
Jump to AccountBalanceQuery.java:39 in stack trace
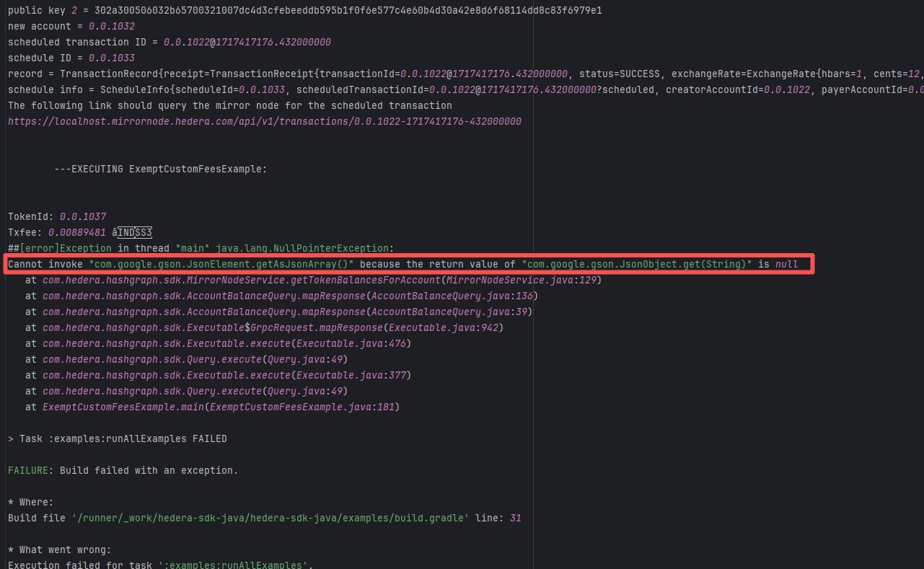point(450,312)
